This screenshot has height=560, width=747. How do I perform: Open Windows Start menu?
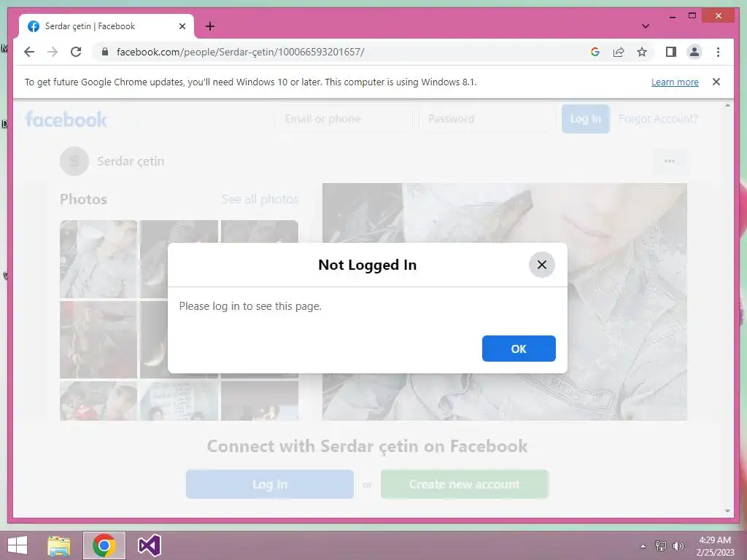pyautogui.click(x=18, y=545)
